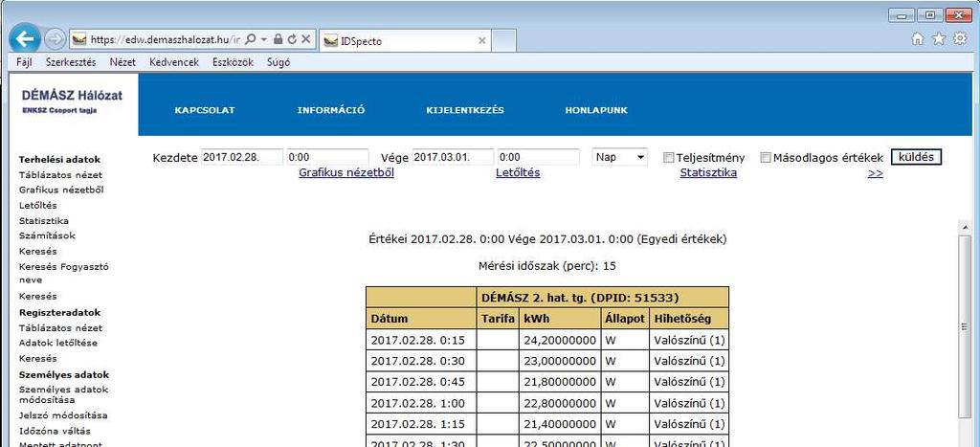Click the browser forward arrow
Viewport: 980px width, 447px height.
pyautogui.click(x=55, y=38)
